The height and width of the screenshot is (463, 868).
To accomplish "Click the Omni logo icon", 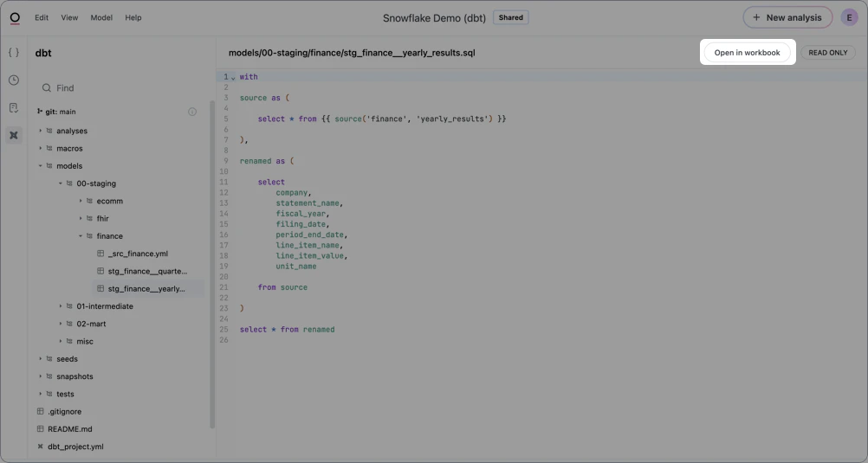I will (x=15, y=18).
